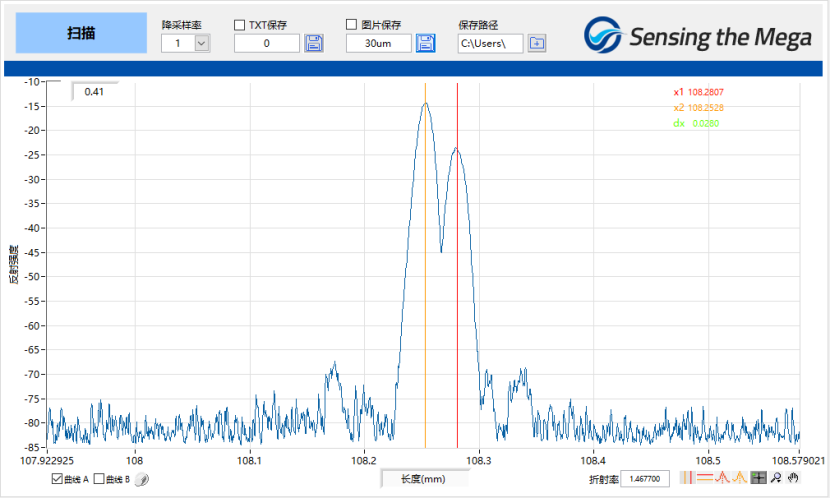The width and height of the screenshot is (831, 499).
Task: Uncheck the 曲线 A checkbox
Action: pos(56,479)
